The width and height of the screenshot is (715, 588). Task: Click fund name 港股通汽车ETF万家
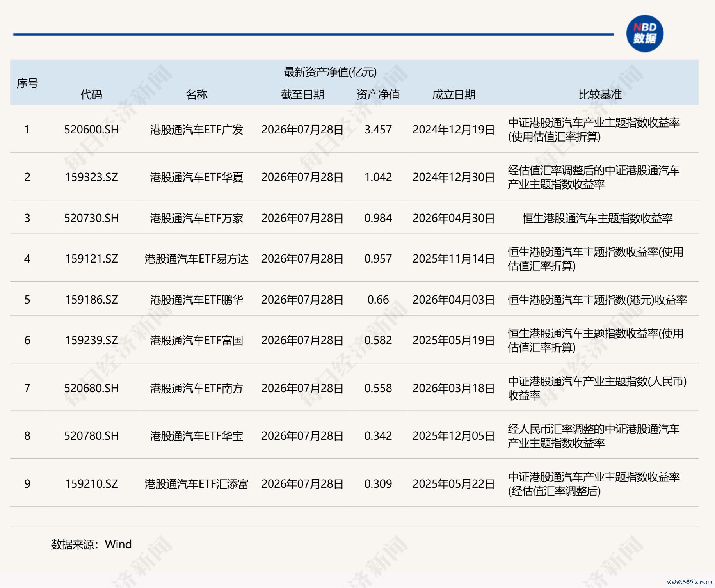pyautogui.click(x=197, y=218)
